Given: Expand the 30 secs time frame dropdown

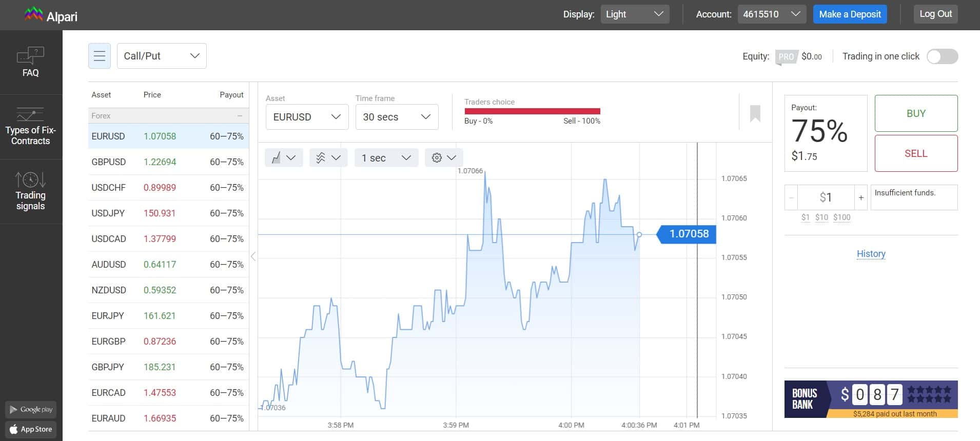Looking at the screenshot, I should 397,117.
